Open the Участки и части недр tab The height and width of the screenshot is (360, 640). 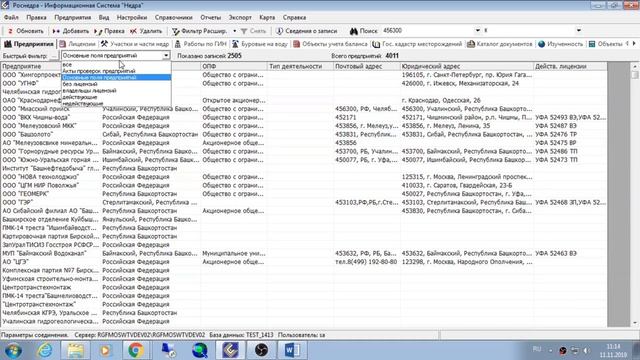(x=135, y=44)
